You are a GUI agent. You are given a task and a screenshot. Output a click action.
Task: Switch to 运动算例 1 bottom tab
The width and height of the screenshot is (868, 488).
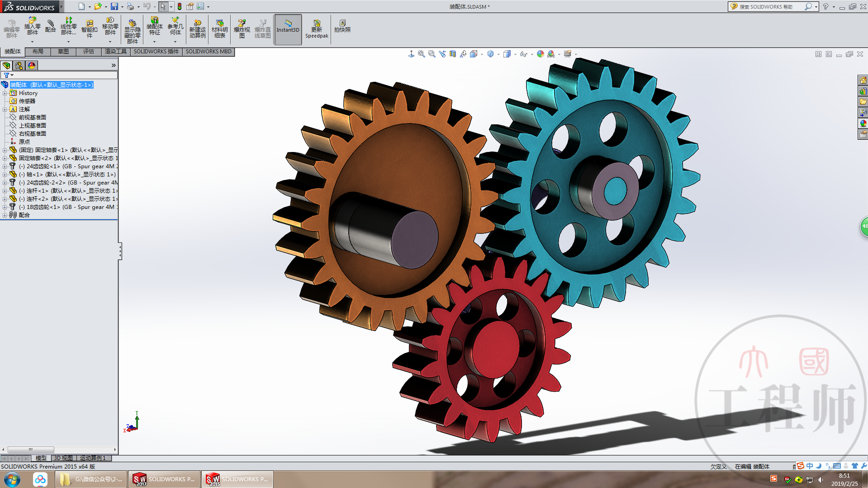pos(93,458)
